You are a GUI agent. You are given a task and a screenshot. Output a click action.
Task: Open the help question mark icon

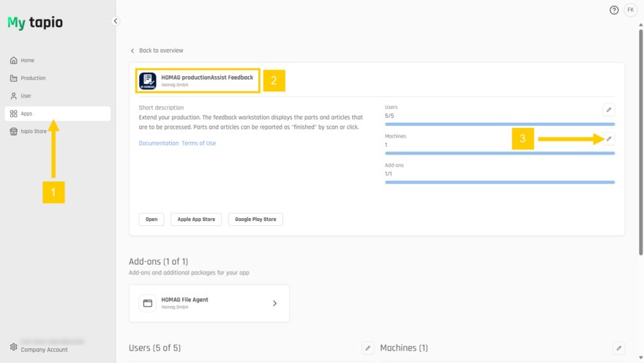613,10
